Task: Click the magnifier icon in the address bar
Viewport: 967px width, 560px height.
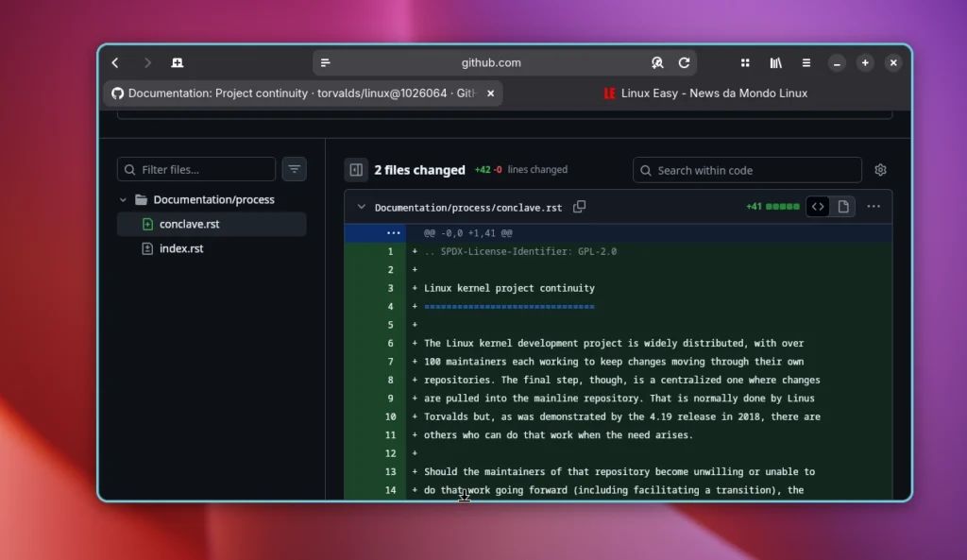Action: click(657, 62)
